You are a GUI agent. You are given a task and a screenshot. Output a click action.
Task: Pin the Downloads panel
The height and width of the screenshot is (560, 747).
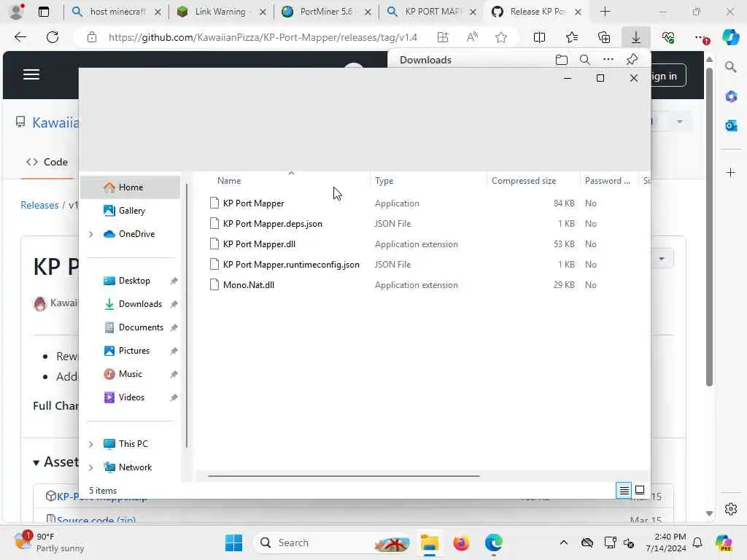[x=632, y=60]
